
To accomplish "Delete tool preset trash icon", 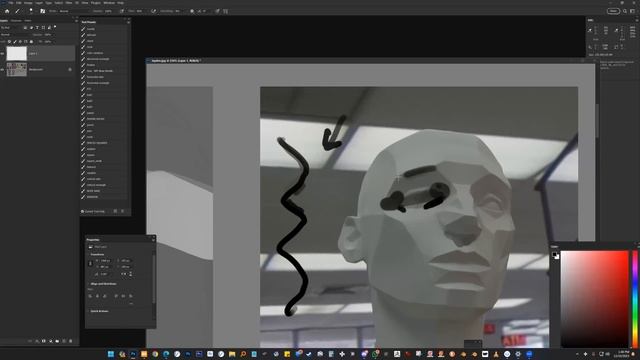I will coord(122,211).
